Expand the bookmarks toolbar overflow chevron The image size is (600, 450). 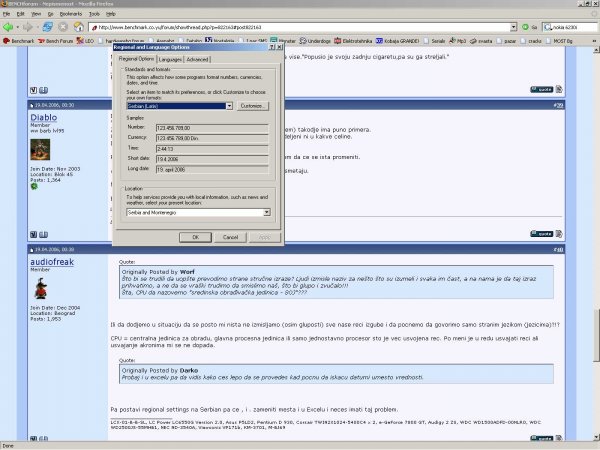click(594, 41)
